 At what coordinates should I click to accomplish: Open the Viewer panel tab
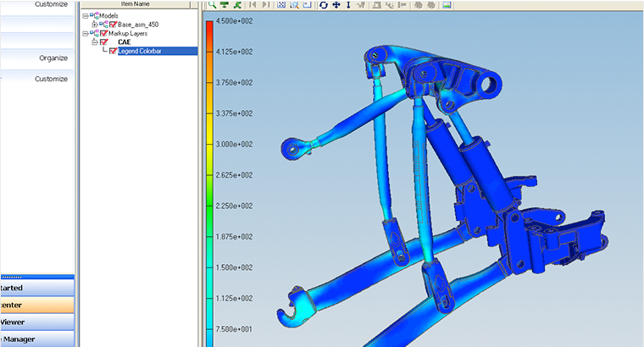[19, 322]
